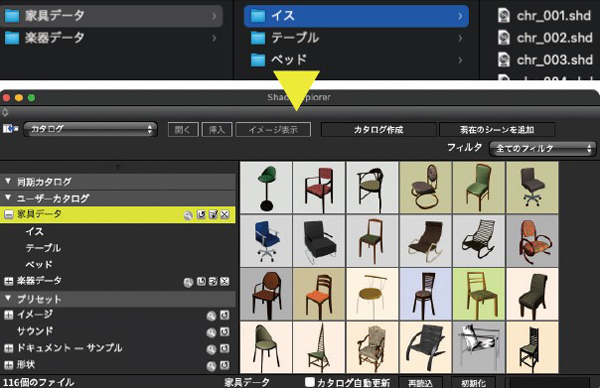Collapse the プリセット section triangle
The width and height of the screenshot is (600, 388).
(x=8, y=298)
